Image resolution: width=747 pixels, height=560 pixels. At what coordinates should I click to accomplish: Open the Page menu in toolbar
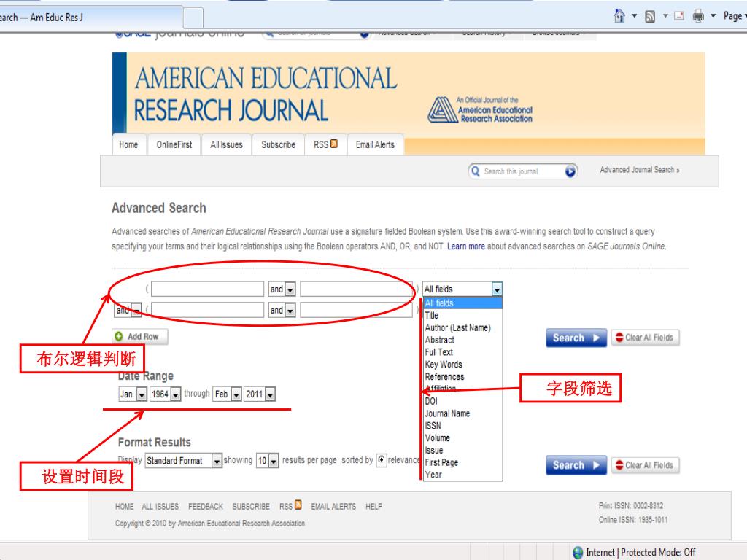pos(735,16)
